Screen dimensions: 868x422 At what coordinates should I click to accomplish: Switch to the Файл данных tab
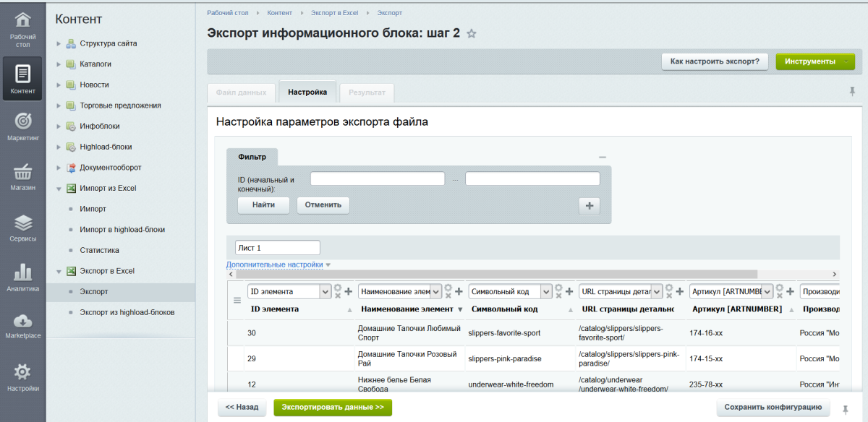click(x=241, y=92)
